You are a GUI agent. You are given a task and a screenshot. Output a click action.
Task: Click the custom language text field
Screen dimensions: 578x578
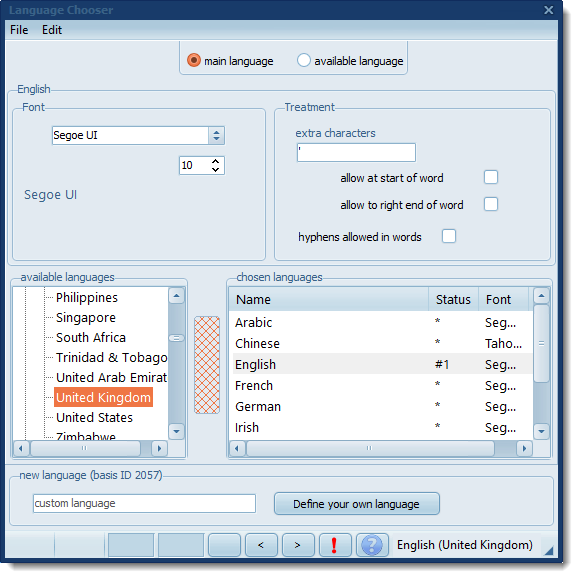click(x=144, y=504)
